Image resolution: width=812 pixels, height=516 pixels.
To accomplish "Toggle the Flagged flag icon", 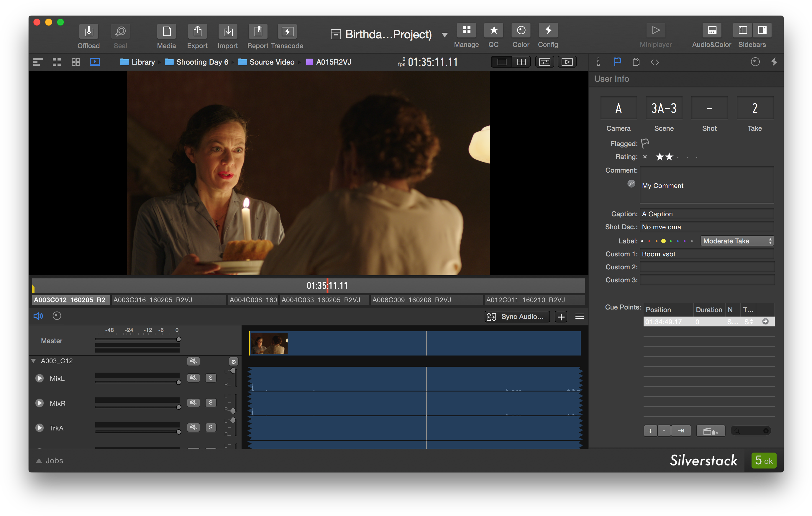I will click(645, 143).
